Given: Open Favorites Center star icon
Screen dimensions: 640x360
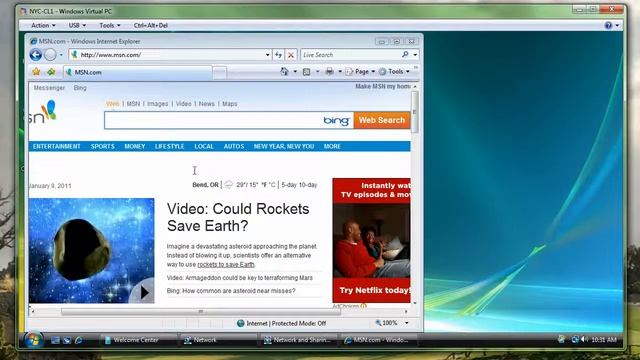Looking at the screenshot, I should pyautogui.click(x=36, y=72).
